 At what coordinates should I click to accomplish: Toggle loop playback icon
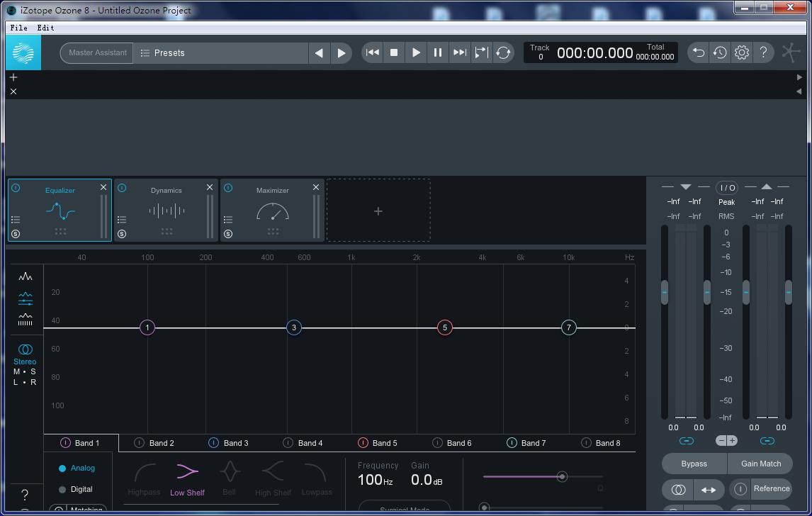tap(503, 52)
